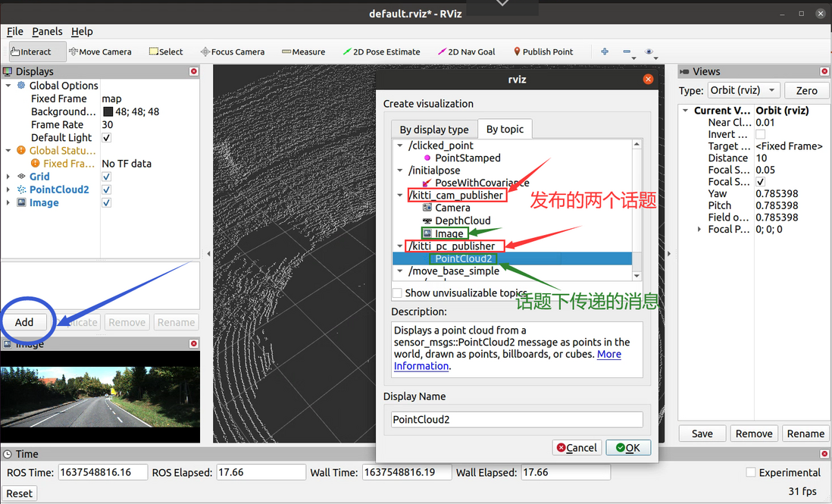The image size is (832, 504).
Task: Toggle the Focal S... checkbox in Views
Action: (760, 181)
